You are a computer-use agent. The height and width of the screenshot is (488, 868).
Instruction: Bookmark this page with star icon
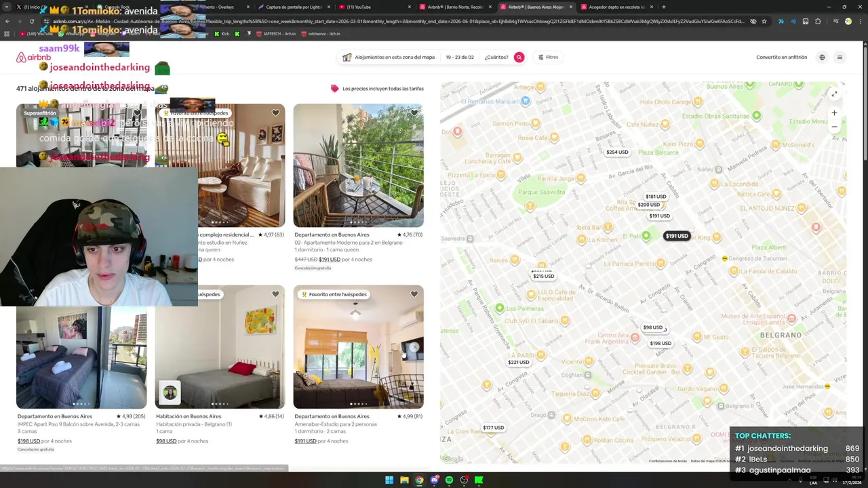[x=764, y=21]
